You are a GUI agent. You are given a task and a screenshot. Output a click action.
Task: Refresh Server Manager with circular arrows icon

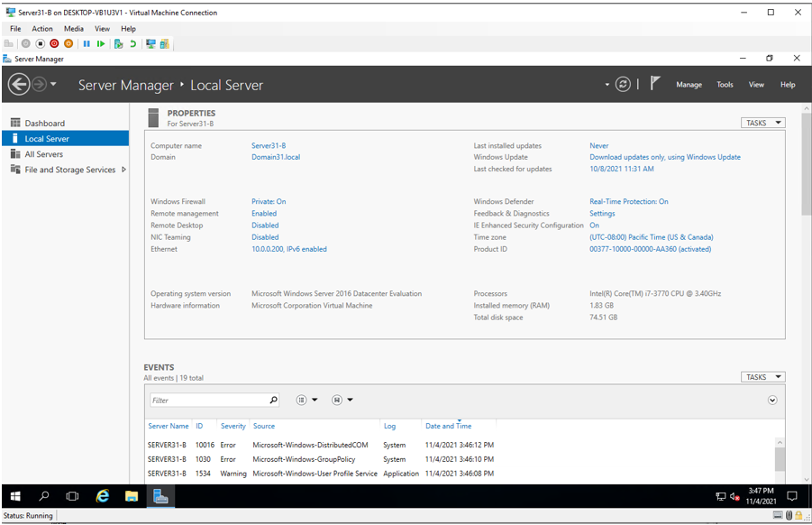click(623, 85)
